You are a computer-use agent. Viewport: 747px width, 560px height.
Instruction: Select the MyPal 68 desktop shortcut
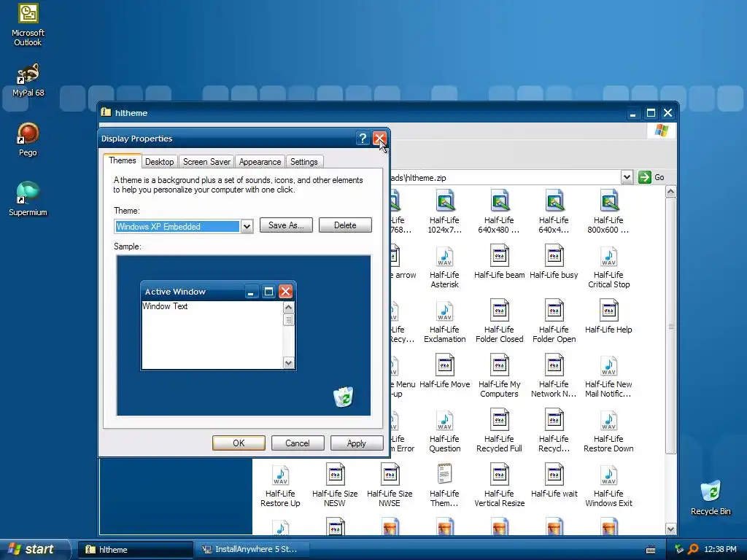(x=28, y=80)
